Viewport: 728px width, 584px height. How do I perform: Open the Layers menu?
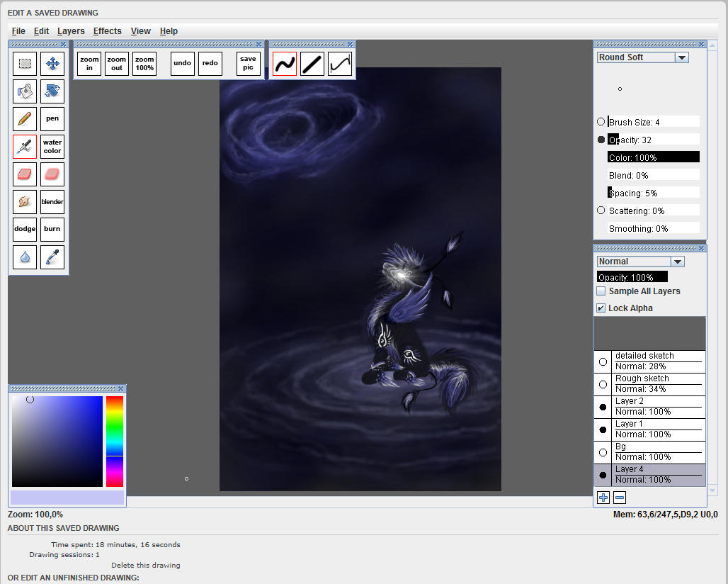(71, 31)
